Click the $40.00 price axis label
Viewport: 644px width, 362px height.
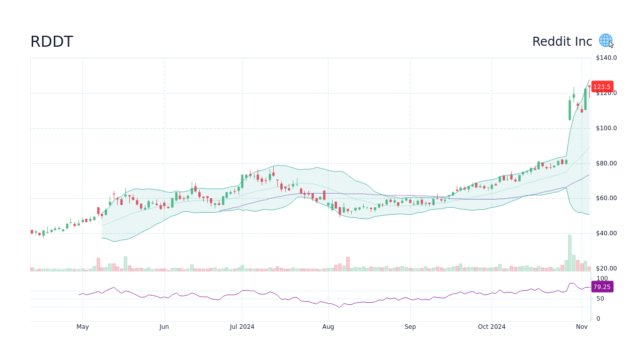coord(606,233)
